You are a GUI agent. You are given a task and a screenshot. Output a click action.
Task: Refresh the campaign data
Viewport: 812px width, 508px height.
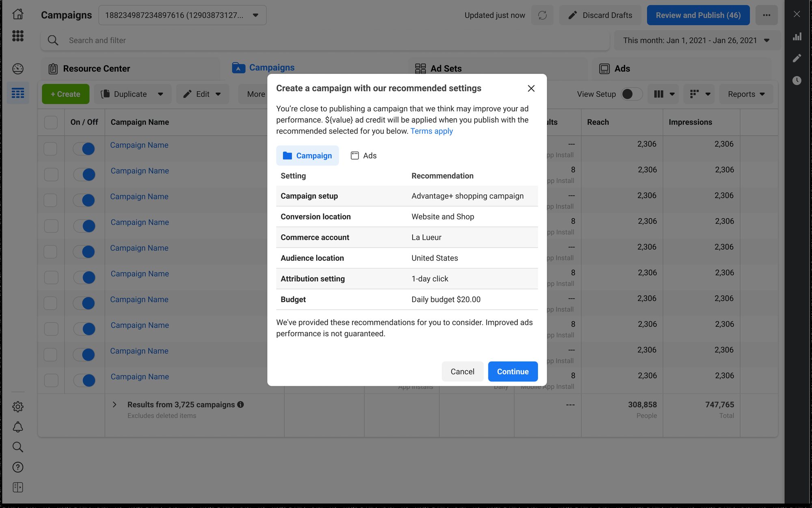542,15
